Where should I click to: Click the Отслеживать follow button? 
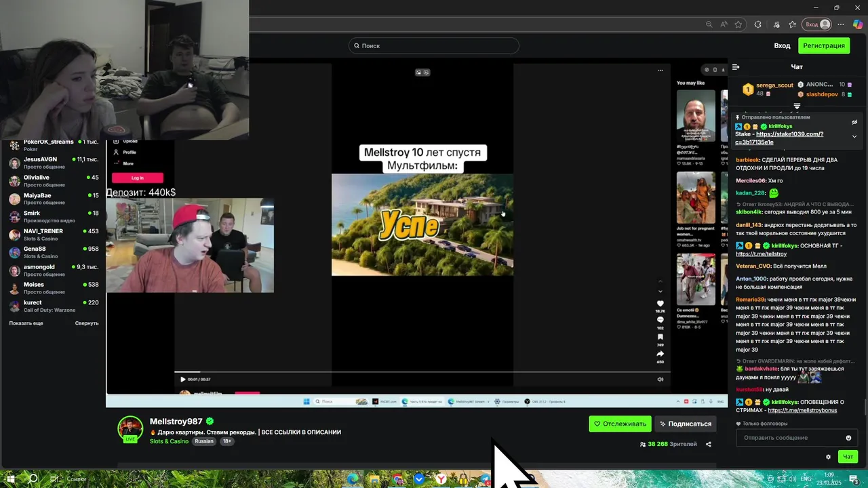(620, 424)
